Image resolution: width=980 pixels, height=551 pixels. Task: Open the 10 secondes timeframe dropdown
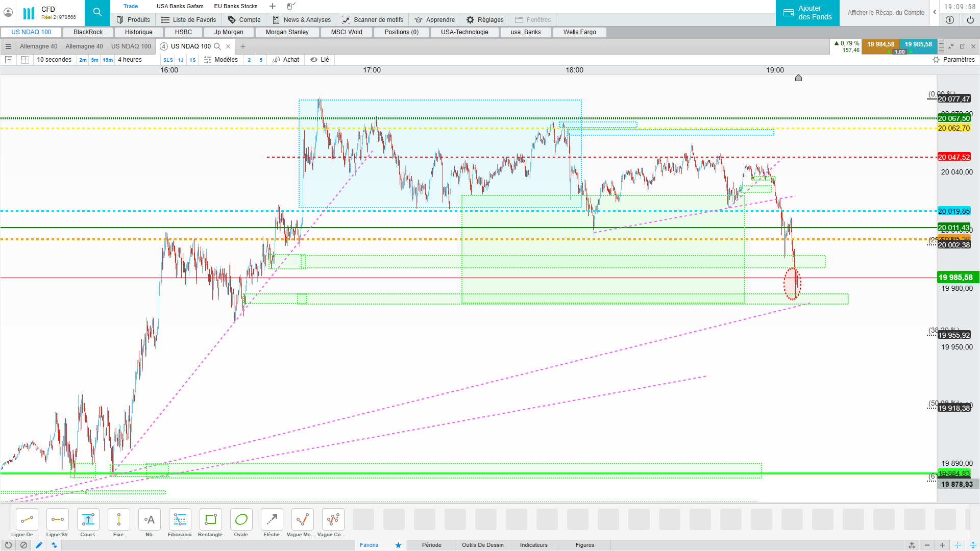[54, 60]
